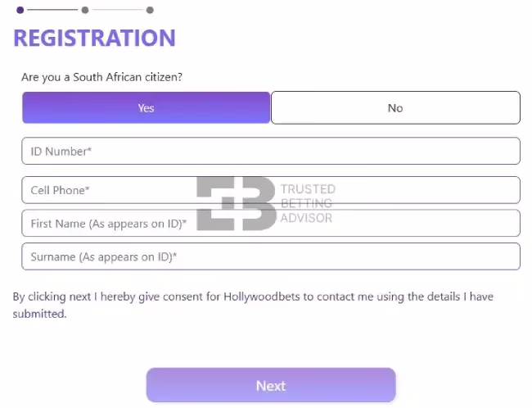
Task: Click the third progress step dot
Action: point(150,11)
